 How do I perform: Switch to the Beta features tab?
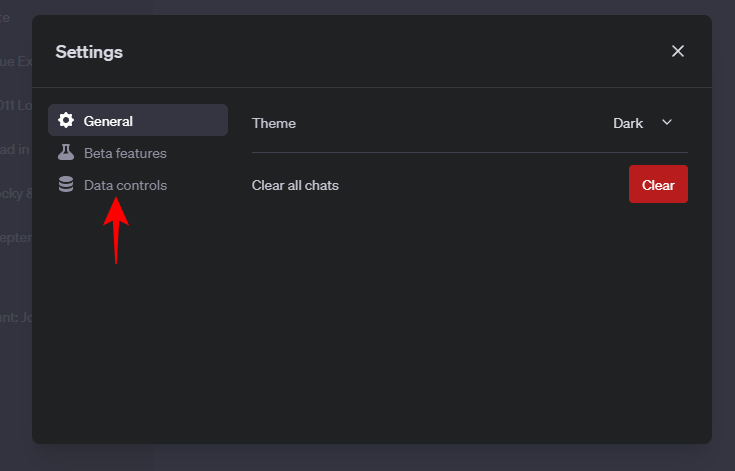(x=125, y=153)
